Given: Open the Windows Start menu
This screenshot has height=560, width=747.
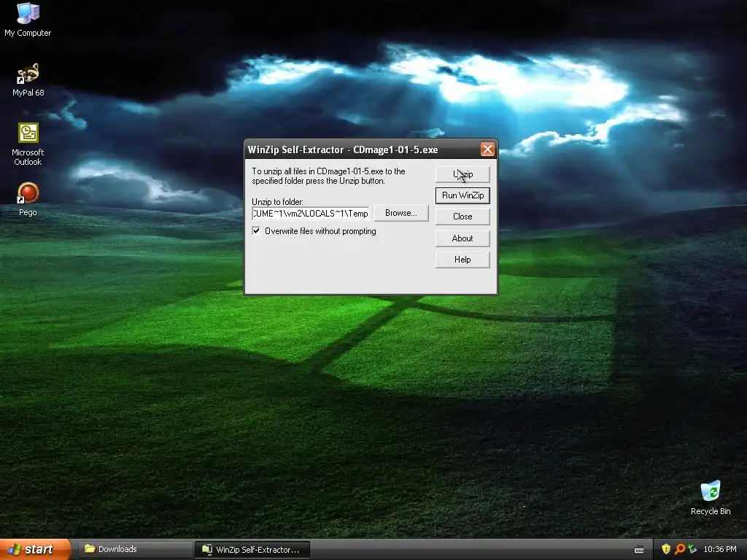Looking at the screenshot, I should point(34,549).
